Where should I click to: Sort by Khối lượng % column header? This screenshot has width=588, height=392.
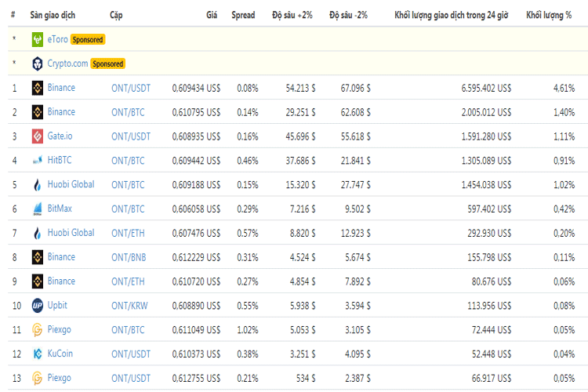click(x=549, y=15)
